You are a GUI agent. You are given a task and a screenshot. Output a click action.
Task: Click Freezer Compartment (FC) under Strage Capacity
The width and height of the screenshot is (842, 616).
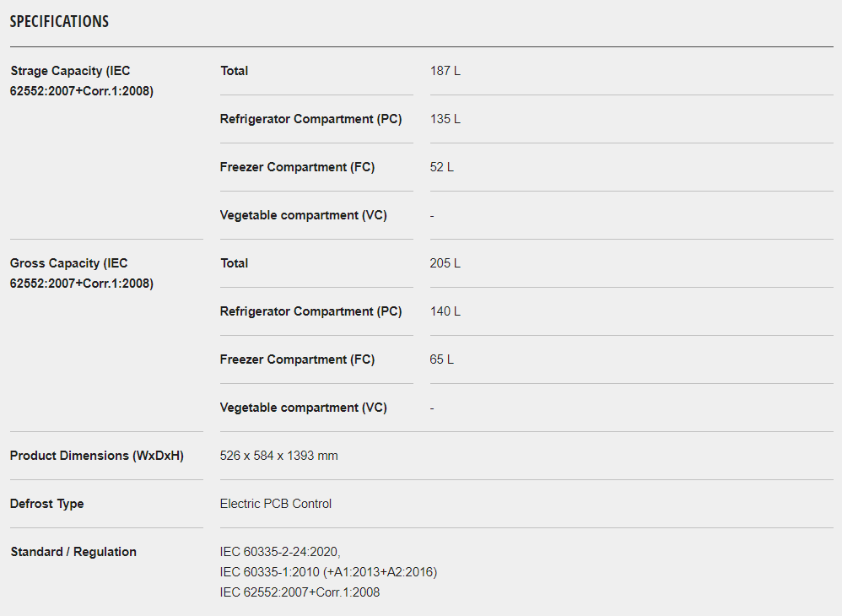pyautogui.click(x=297, y=167)
